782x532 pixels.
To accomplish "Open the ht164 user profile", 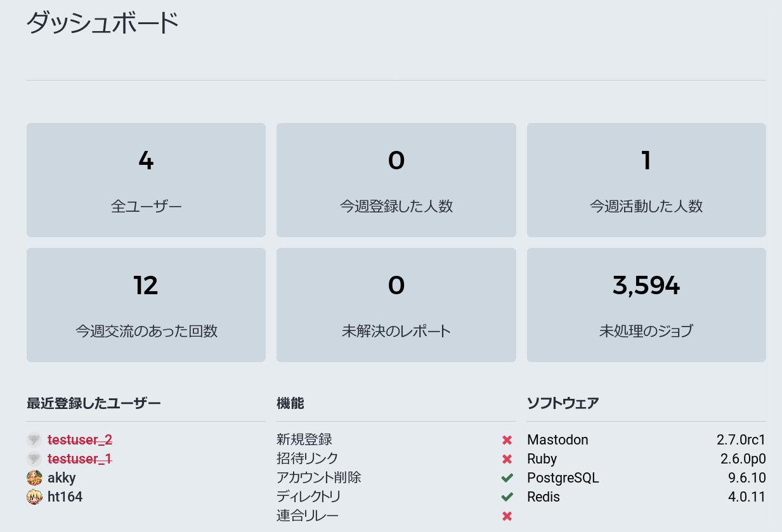I will [x=65, y=496].
